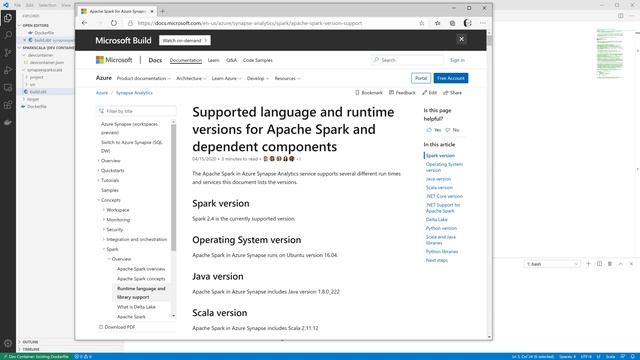
Task: Open Source Control icon in VS Code
Action: click(x=8, y=53)
